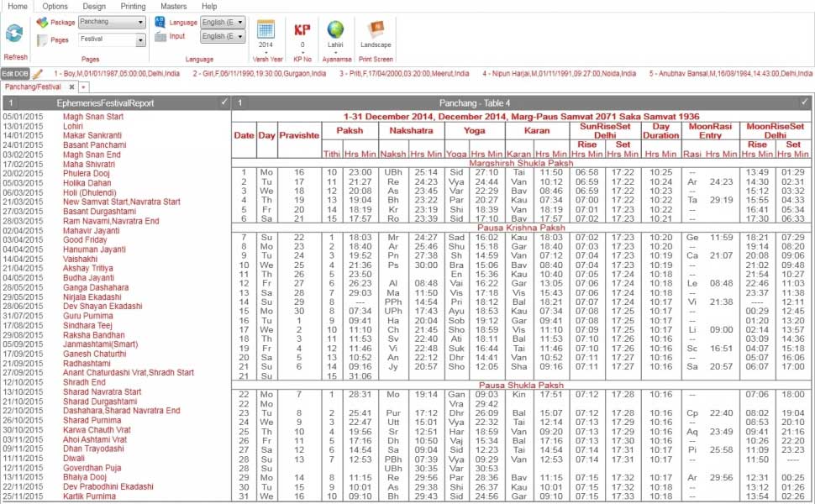The image size is (815, 504).
Task: Open the Pages dropdown showing Festival
Action: [112, 40]
